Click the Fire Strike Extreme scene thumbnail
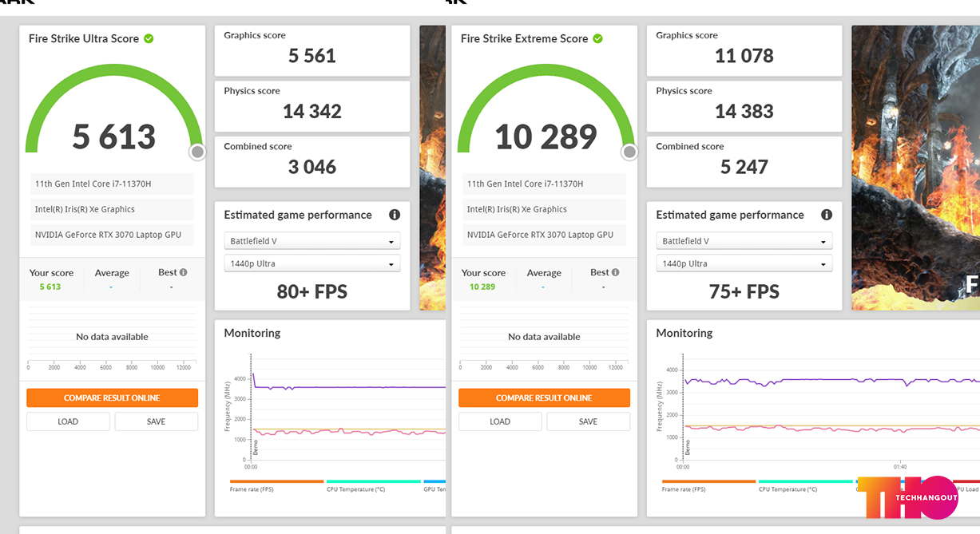The height and width of the screenshot is (534, 980). click(916, 168)
